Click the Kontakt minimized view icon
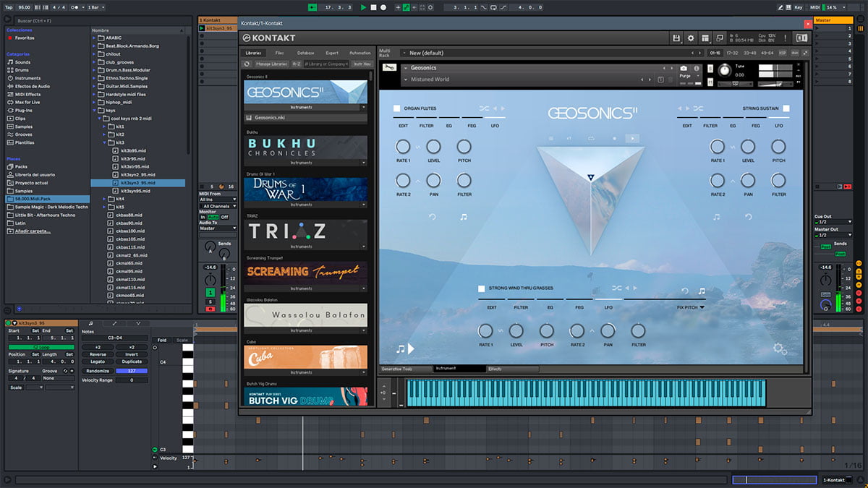The image size is (868, 488). click(x=720, y=38)
